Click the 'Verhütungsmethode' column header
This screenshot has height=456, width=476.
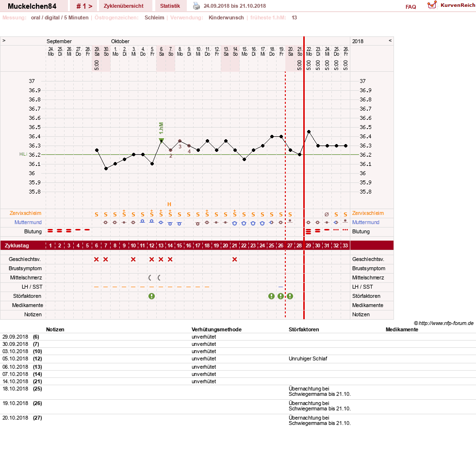pyautogui.click(x=216, y=329)
